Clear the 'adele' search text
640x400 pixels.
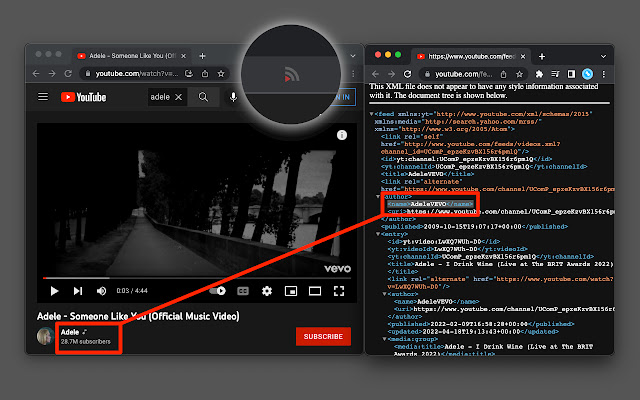tap(178, 97)
